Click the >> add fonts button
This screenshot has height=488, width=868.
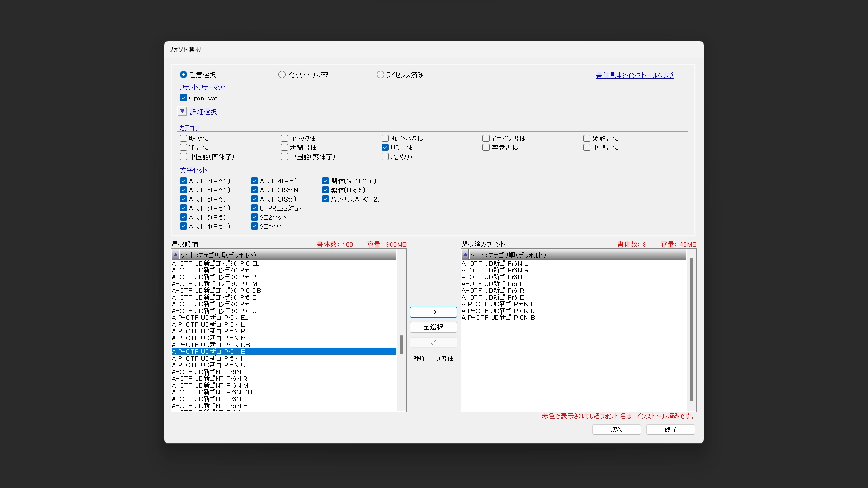[433, 312]
